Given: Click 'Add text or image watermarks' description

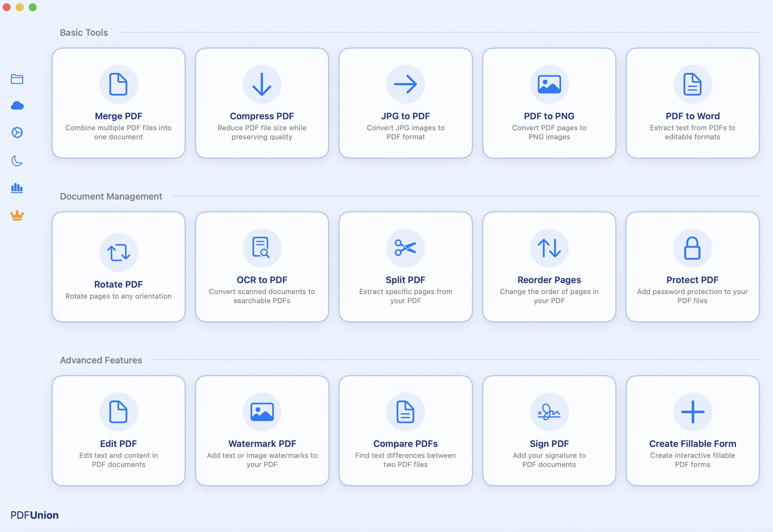Looking at the screenshot, I should coord(262,460).
